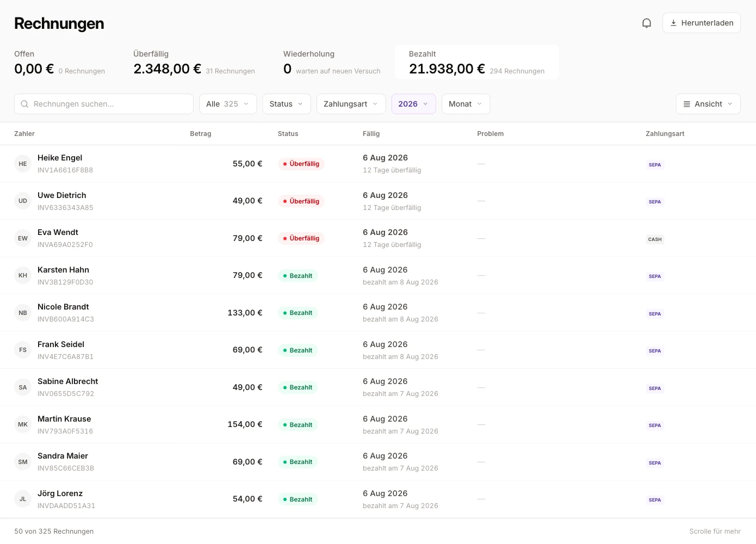Sort by the Fällig column header
Image resolution: width=756 pixels, height=544 pixels.
click(371, 134)
